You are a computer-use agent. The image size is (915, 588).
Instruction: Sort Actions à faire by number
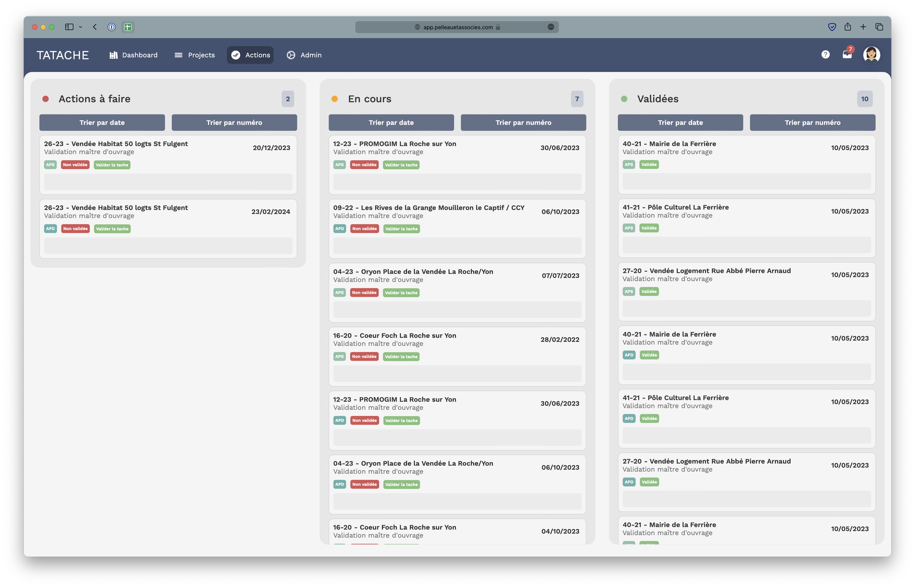[x=234, y=122]
